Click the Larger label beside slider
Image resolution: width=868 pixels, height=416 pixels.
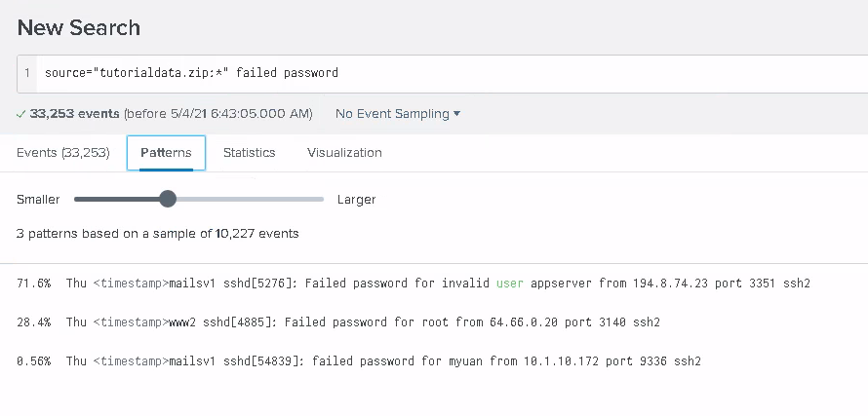[x=357, y=200]
